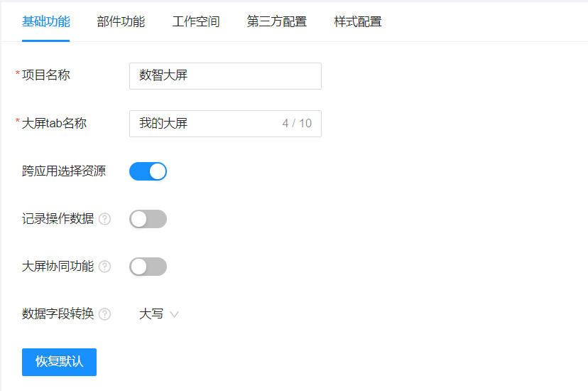Open the 数据字段转换 help tooltip icon
Image resolution: width=588 pixels, height=391 pixels.
coord(104,314)
